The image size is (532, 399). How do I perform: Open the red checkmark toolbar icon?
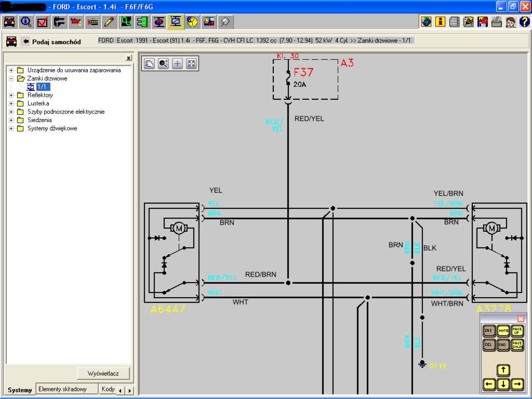(43, 22)
